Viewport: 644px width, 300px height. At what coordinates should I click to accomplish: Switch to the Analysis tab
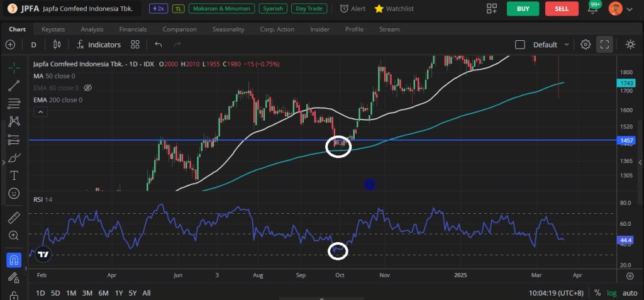(x=92, y=29)
